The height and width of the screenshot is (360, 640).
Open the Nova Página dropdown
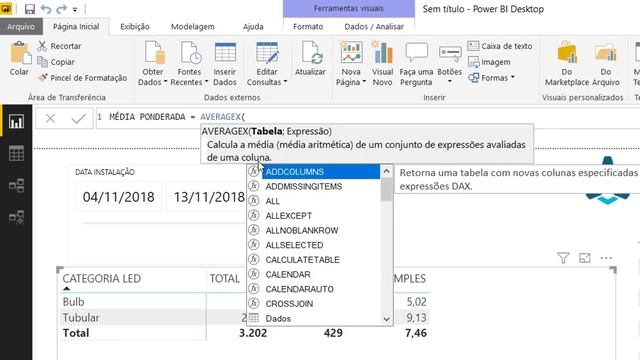tap(351, 64)
